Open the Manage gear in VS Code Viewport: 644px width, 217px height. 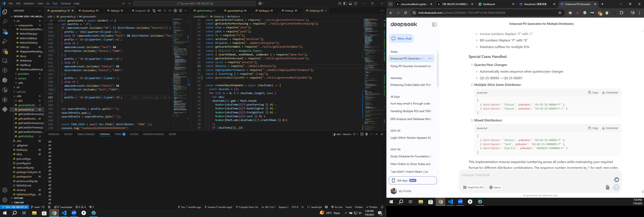click(5, 200)
